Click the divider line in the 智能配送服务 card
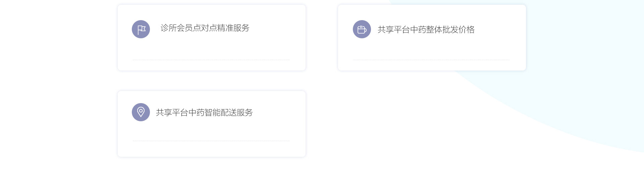This screenshot has width=644, height=178. click(211, 141)
